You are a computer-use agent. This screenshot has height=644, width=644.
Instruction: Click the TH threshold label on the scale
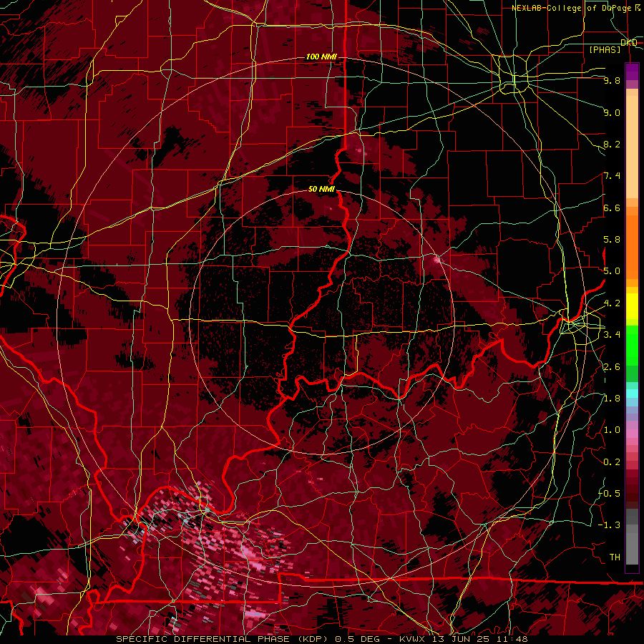(x=615, y=557)
